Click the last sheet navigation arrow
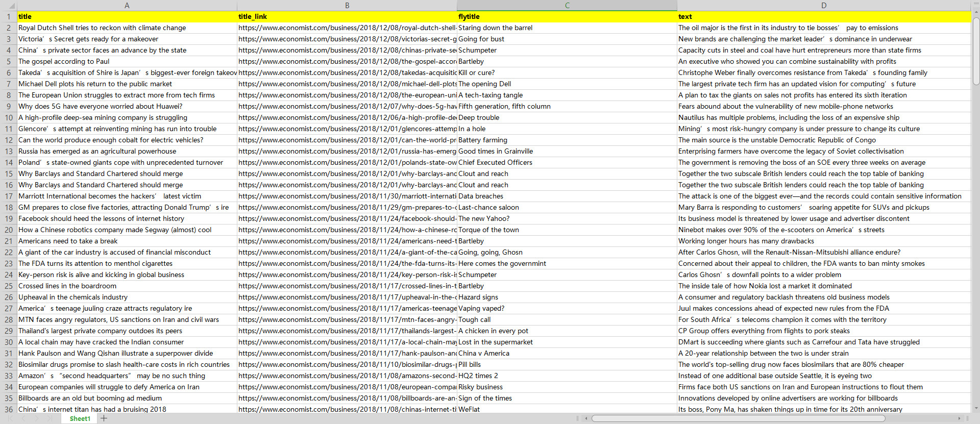This screenshot has width=980, height=424. (50, 418)
